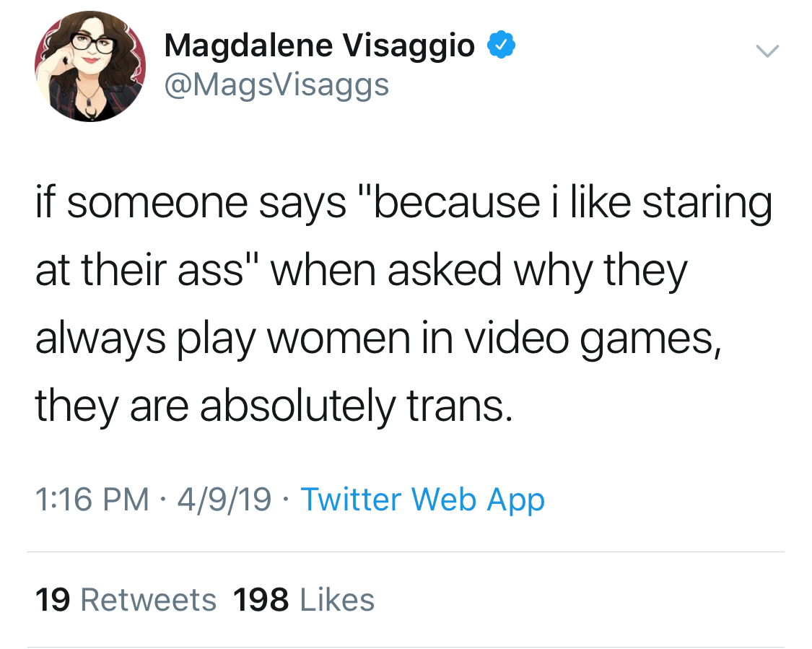The image size is (812, 649).
Task: Open Magdalene Visaggio's profile avatar
Action: [x=90, y=66]
